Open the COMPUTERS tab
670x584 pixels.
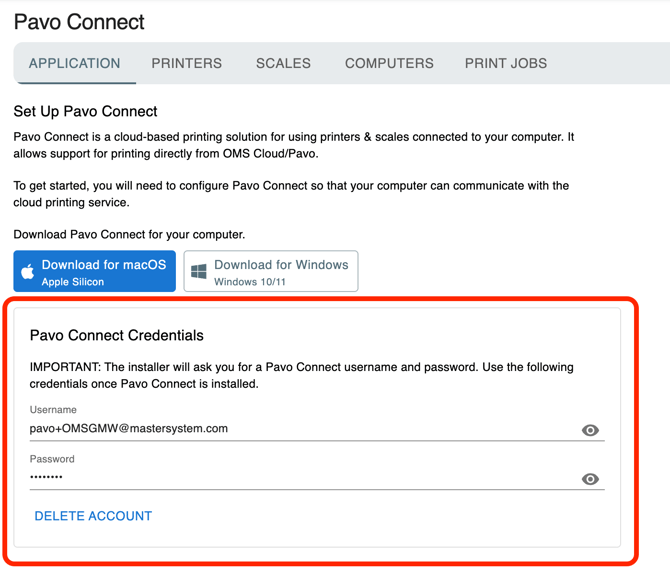[389, 63]
